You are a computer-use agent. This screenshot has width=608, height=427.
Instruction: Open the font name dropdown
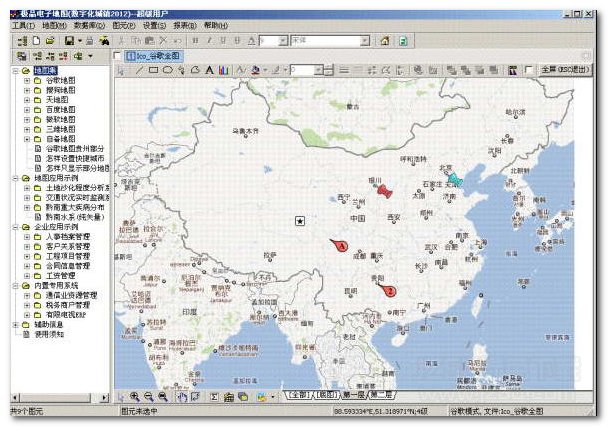[x=364, y=41]
